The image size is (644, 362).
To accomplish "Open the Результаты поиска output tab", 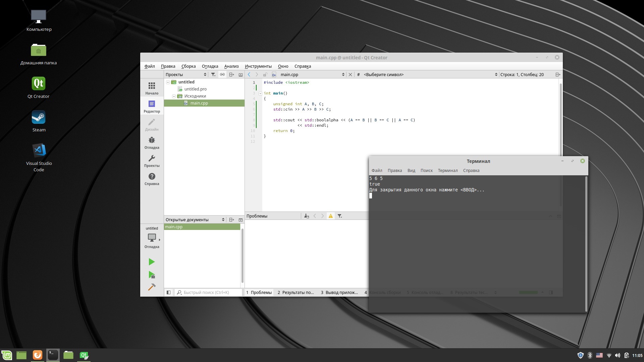I will coord(296,292).
